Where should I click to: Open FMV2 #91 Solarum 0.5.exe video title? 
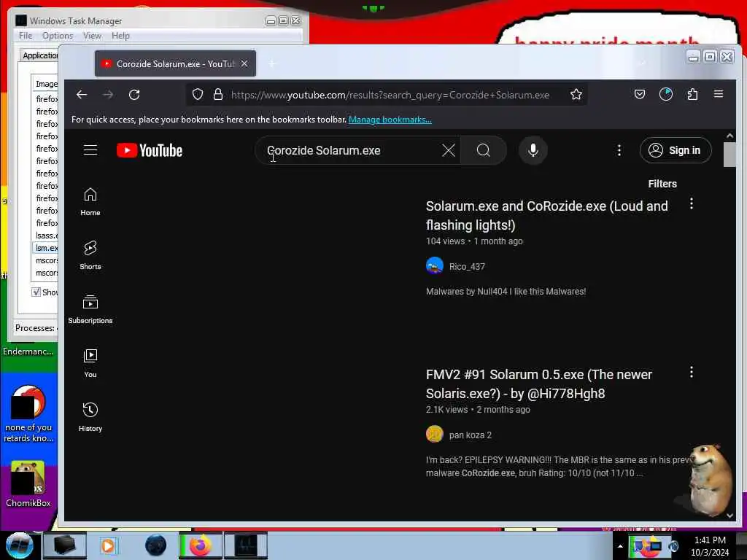(539, 384)
